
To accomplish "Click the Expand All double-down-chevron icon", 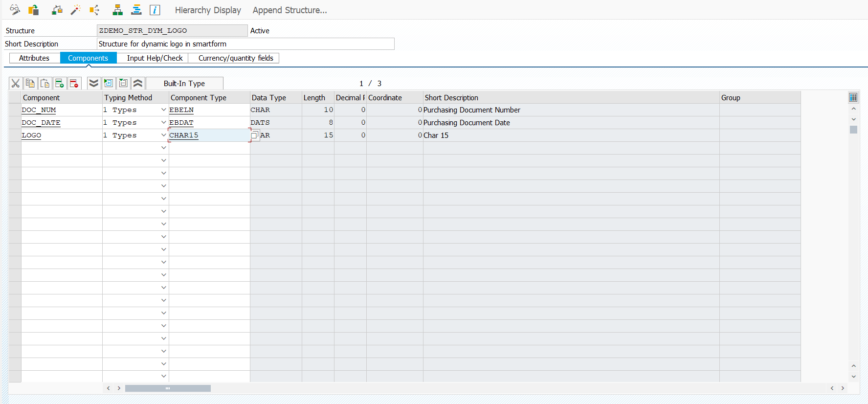I will coord(93,84).
